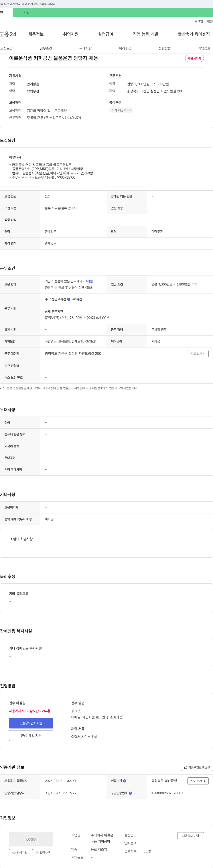Click the 음료 제조업 industry value
Viewport: 213px width, 868px height.
tap(99, 850)
